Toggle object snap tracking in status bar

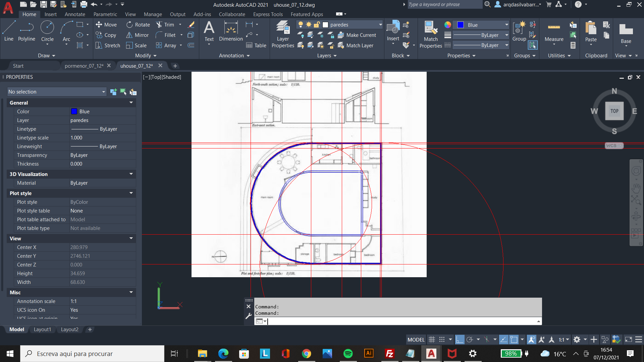pyautogui.click(x=503, y=340)
